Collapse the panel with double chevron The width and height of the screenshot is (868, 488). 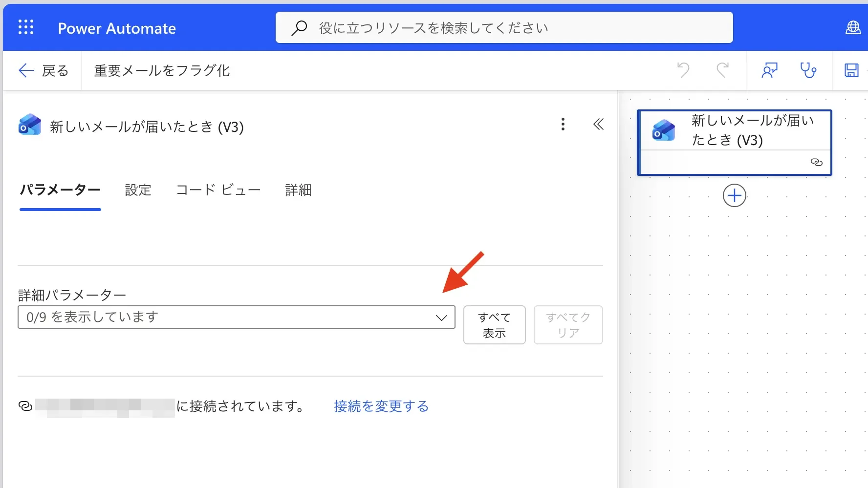click(598, 125)
